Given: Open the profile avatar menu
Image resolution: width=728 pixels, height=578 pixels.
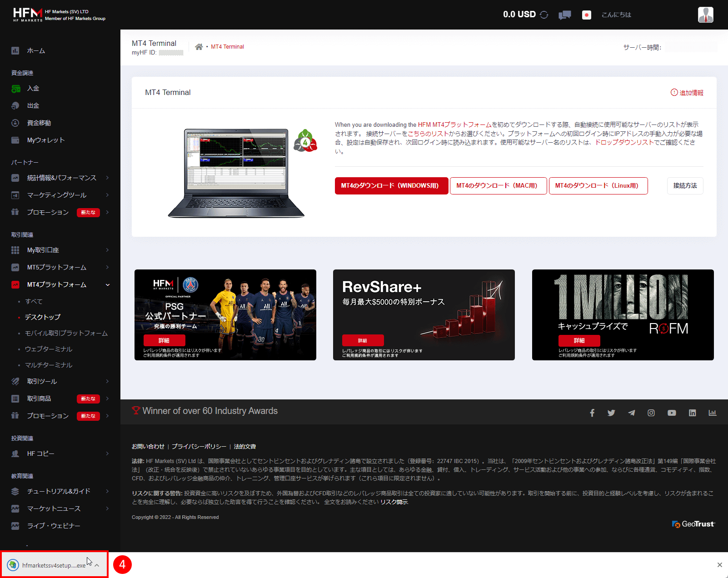Looking at the screenshot, I should (705, 14).
